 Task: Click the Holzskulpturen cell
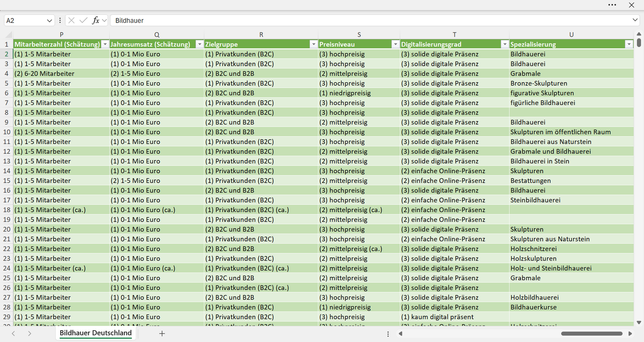(571, 259)
